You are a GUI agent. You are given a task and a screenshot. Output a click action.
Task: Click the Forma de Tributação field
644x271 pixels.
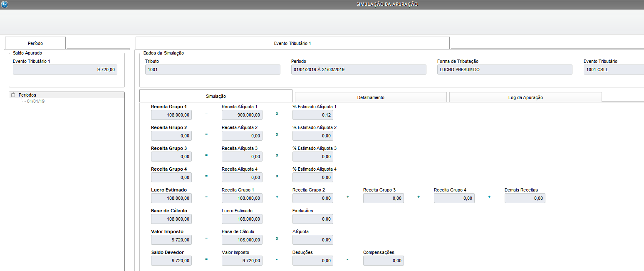(505, 70)
